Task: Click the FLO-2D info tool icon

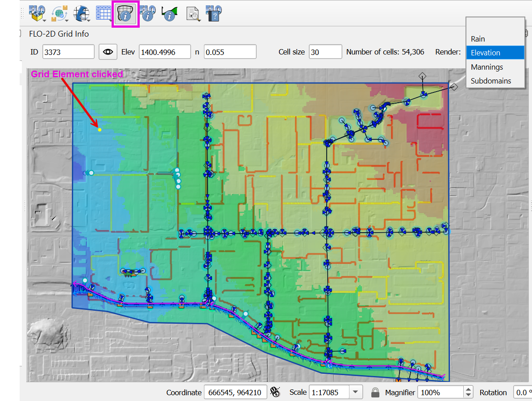Action: coord(148,14)
